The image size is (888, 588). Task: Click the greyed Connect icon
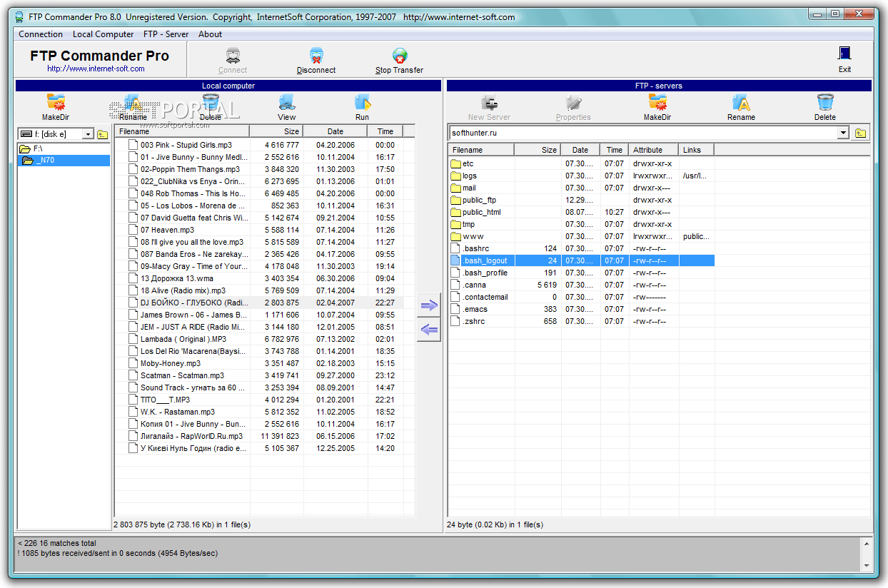pyautogui.click(x=233, y=56)
